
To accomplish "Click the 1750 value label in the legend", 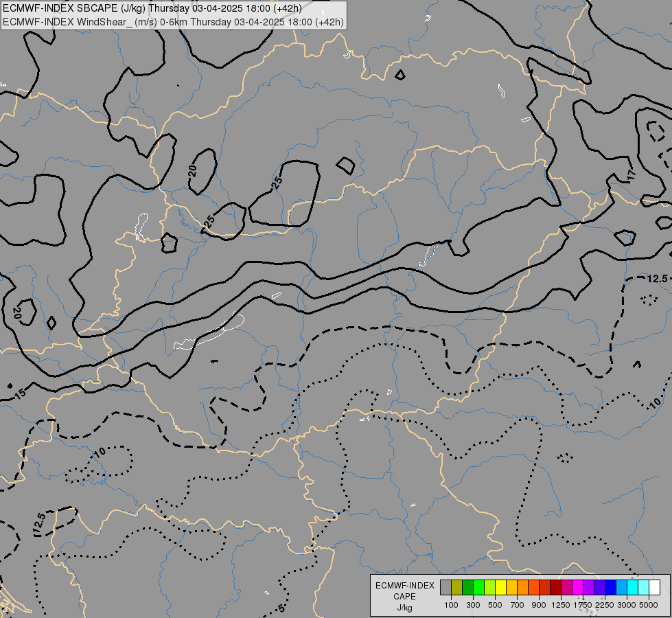I will coord(583,605).
